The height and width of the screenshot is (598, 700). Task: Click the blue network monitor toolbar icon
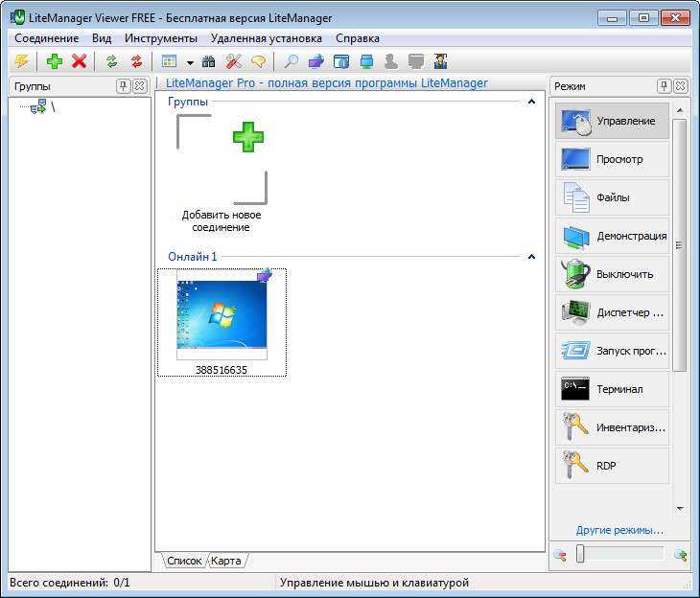coord(366,61)
